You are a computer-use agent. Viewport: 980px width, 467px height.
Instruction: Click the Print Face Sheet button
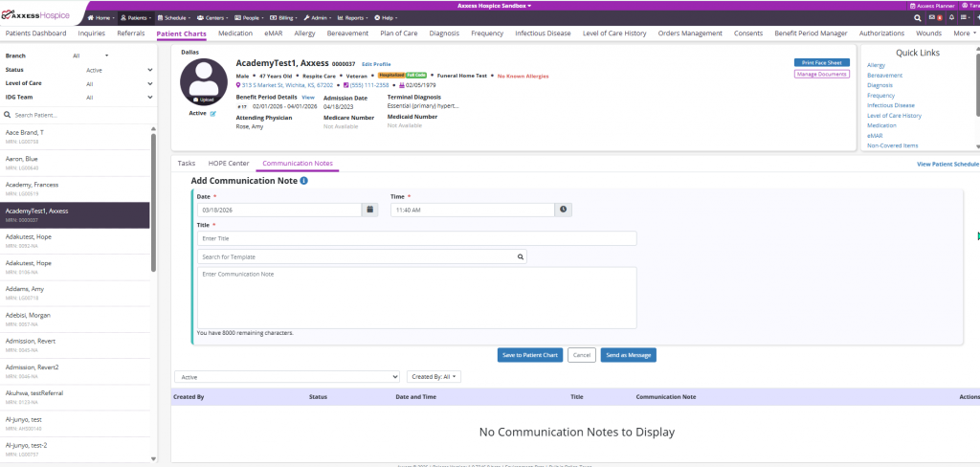(821, 63)
